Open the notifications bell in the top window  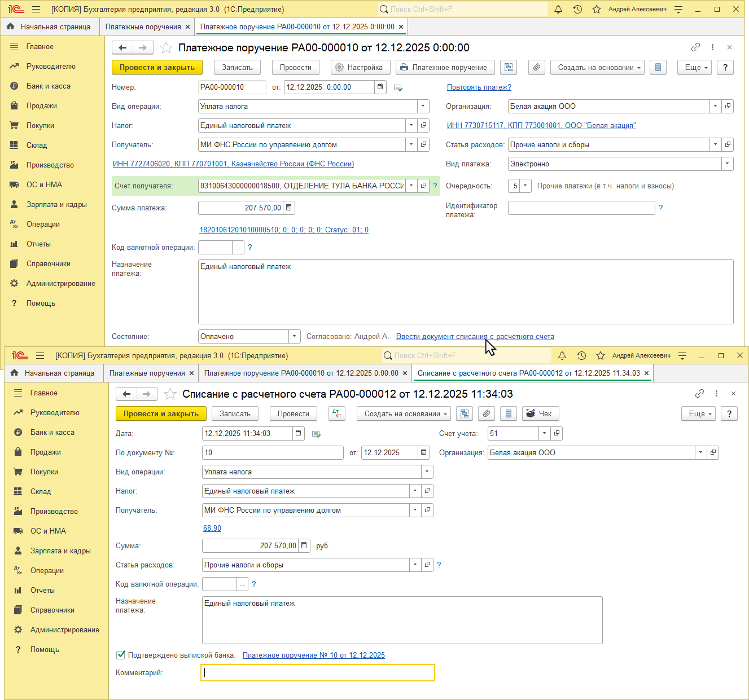(x=558, y=10)
